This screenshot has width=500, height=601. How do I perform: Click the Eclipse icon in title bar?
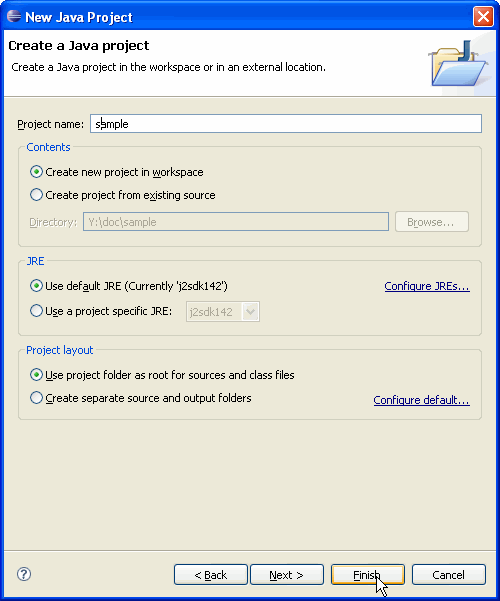click(14, 16)
